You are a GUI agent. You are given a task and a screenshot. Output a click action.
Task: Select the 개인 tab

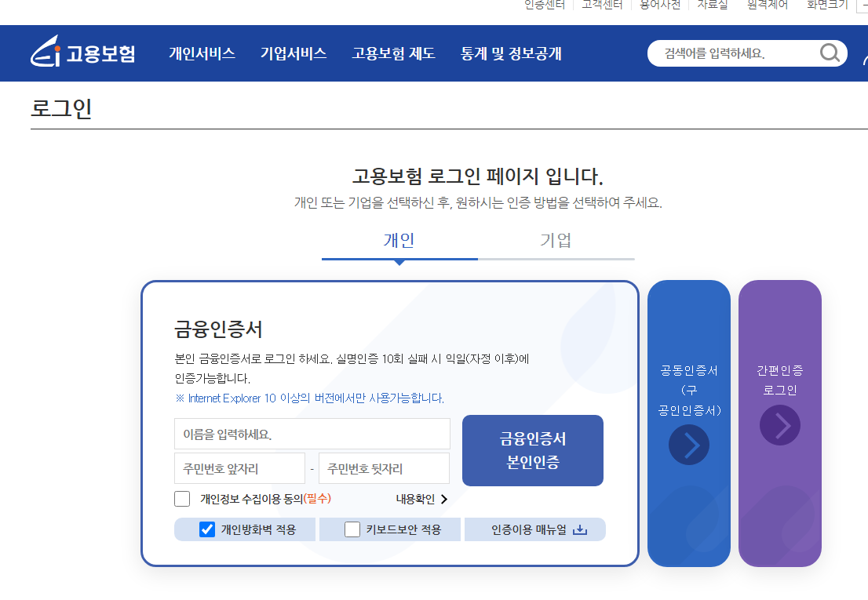click(399, 241)
